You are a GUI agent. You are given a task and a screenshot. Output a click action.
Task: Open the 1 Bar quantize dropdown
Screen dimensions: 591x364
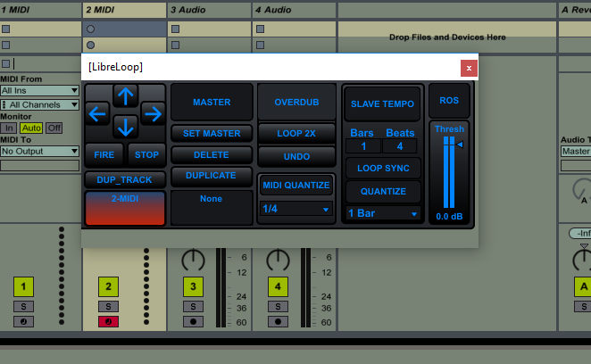point(383,213)
